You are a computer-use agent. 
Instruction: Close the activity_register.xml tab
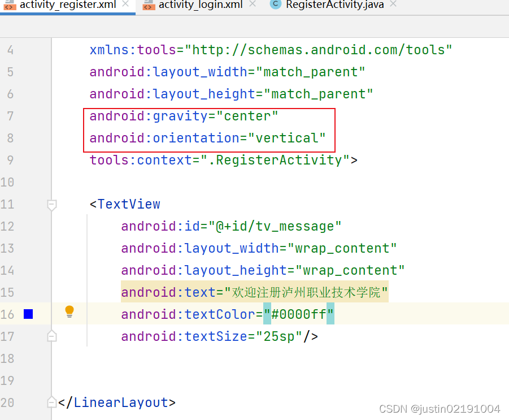pyautogui.click(x=125, y=4)
